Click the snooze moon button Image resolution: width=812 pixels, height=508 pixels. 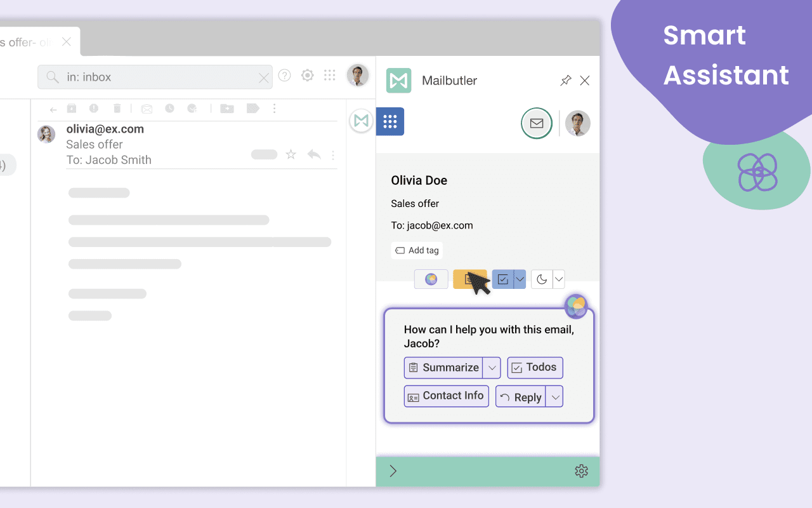coord(542,279)
